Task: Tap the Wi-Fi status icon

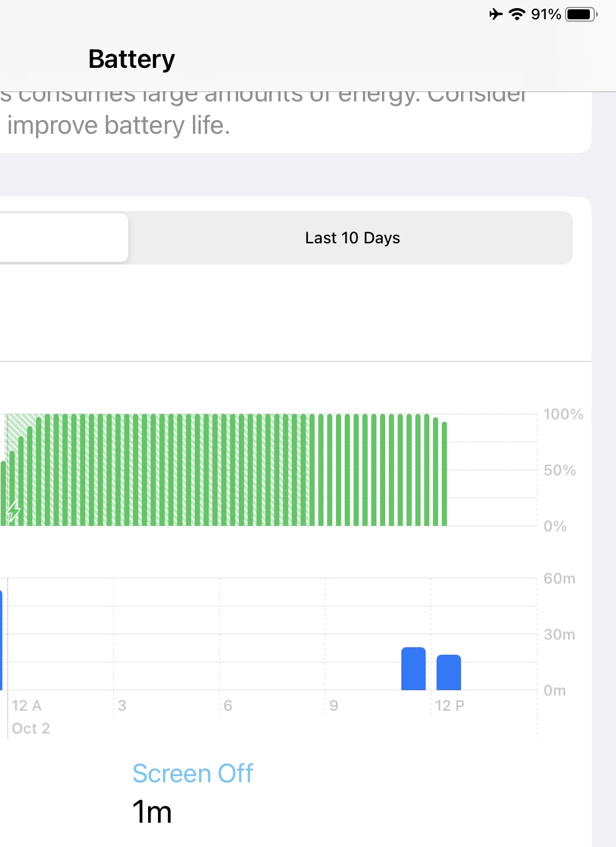Action: pyautogui.click(x=516, y=14)
